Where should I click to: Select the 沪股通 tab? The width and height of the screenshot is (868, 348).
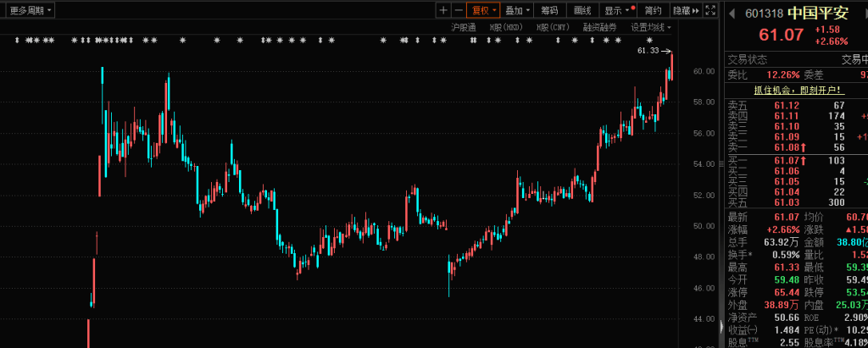(x=464, y=27)
